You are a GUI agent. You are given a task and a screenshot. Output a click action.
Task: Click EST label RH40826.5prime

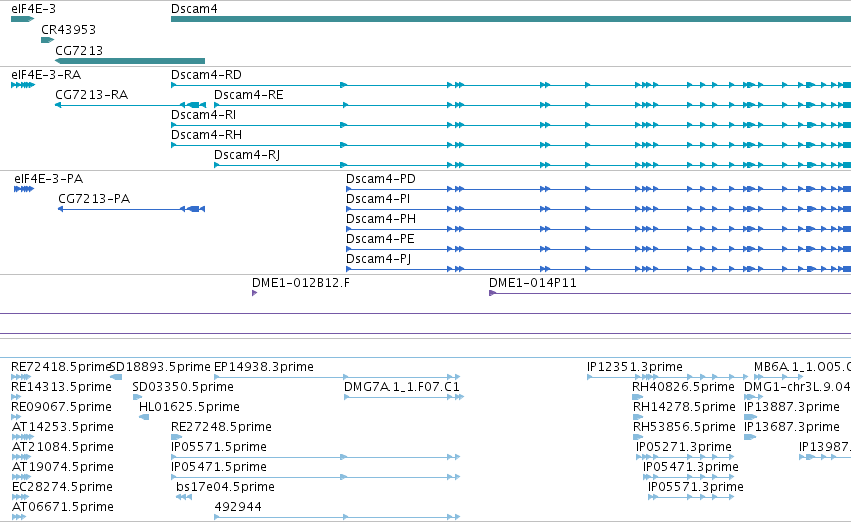pyautogui.click(x=683, y=387)
